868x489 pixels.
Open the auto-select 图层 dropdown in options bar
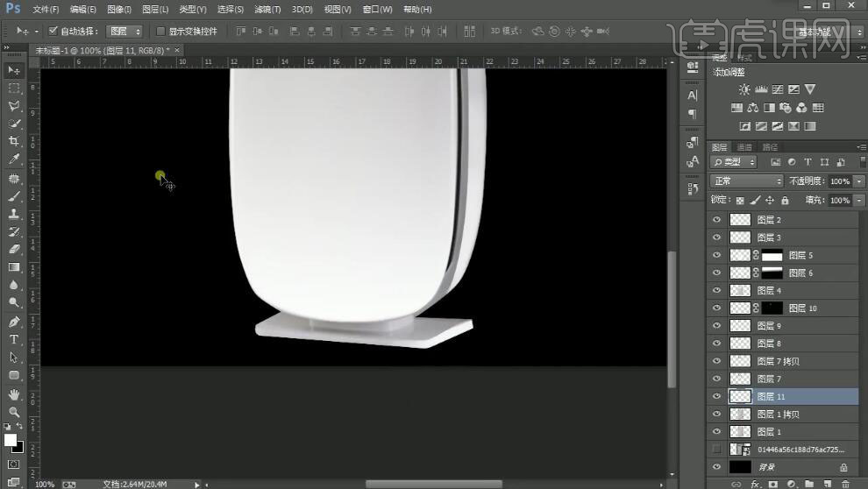[125, 31]
